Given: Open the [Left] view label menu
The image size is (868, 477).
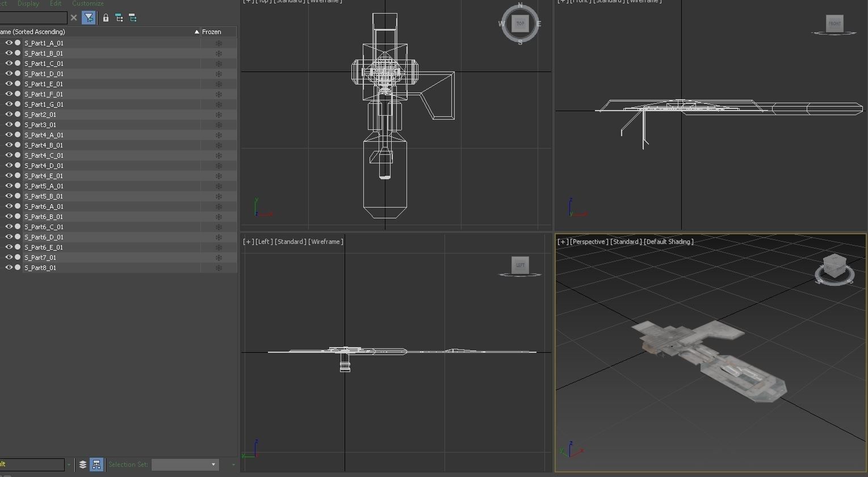Looking at the screenshot, I should 264,242.
